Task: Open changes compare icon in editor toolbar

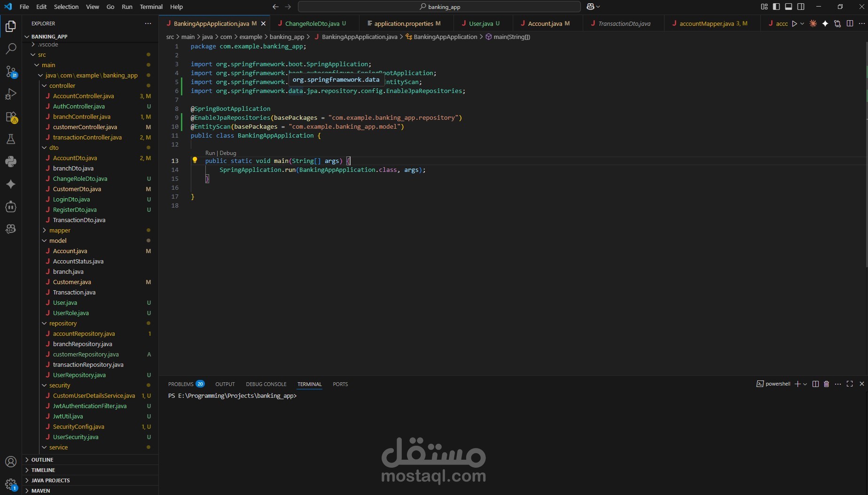Action: click(837, 23)
